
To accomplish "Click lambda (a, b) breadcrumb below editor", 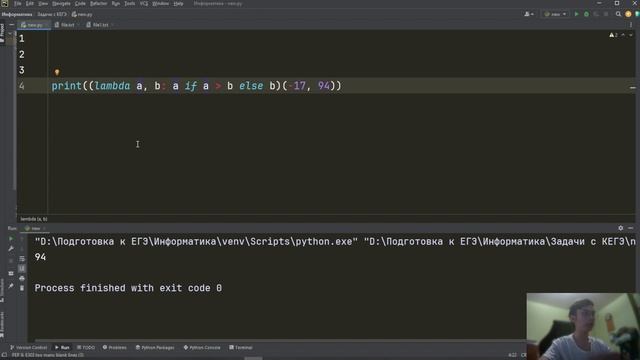I will [34, 219].
